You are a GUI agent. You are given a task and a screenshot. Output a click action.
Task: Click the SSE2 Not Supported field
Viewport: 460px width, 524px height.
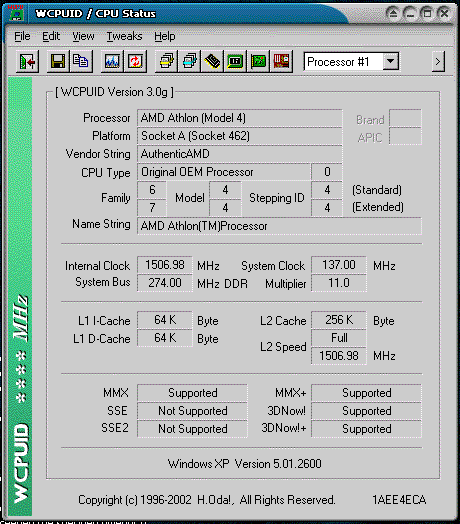pyautogui.click(x=193, y=429)
